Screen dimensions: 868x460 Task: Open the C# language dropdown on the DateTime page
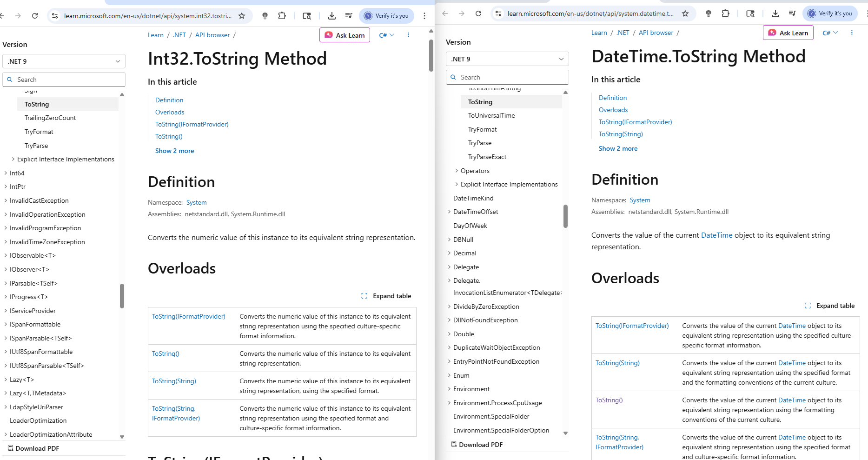830,33
